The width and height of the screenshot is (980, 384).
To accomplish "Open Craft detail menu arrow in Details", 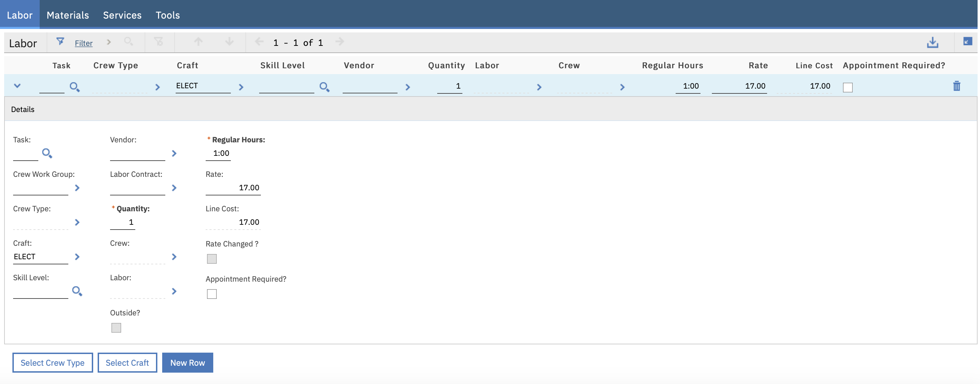I will point(77,257).
